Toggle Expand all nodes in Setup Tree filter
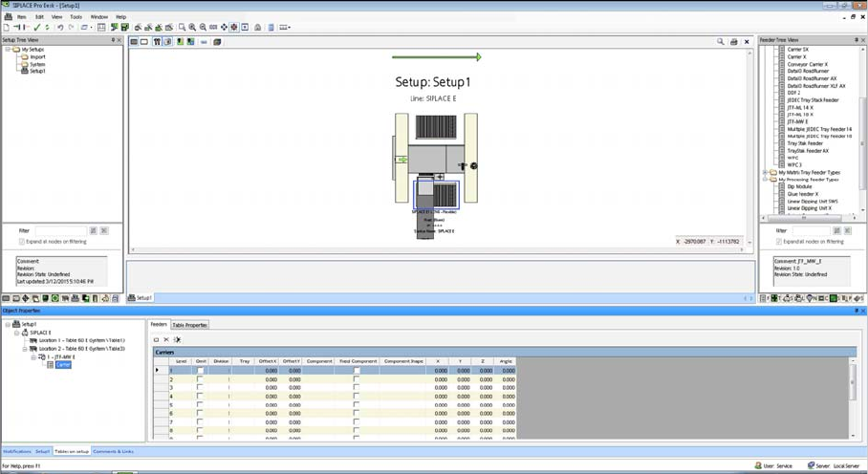This screenshot has height=474, width=868. tap(22, 242)
